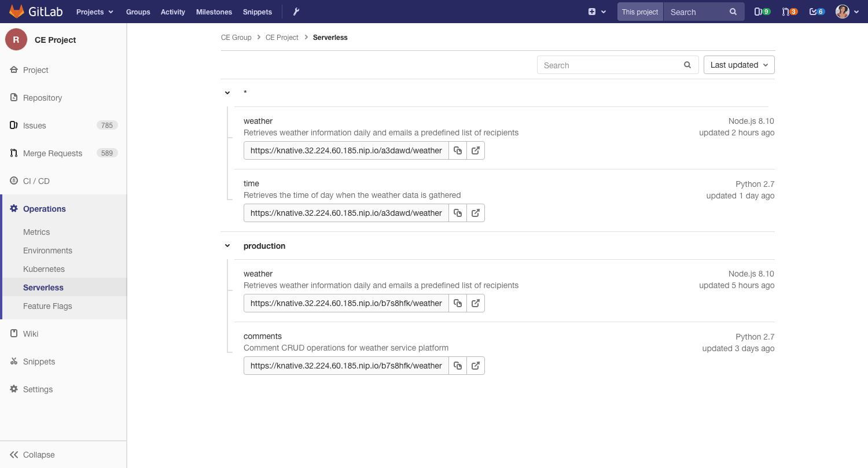Viewport: 868px width, 468px height.
Task: Copy the weather function URL in production
Action: tap(458, 303)
